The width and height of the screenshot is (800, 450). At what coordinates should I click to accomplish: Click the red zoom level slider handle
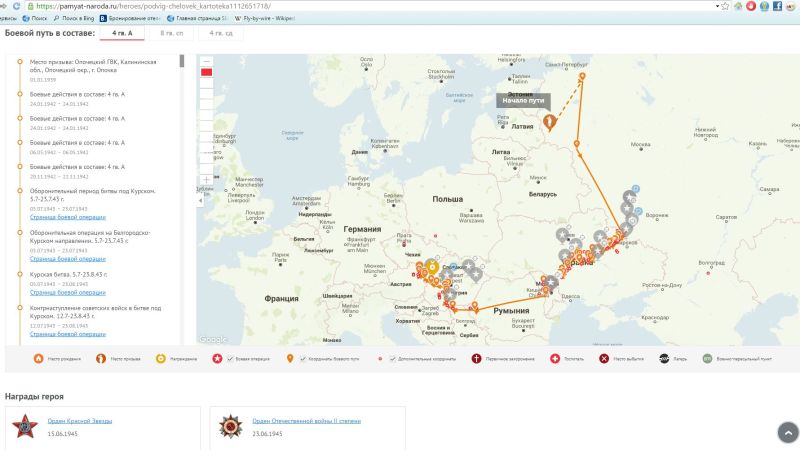206,72
